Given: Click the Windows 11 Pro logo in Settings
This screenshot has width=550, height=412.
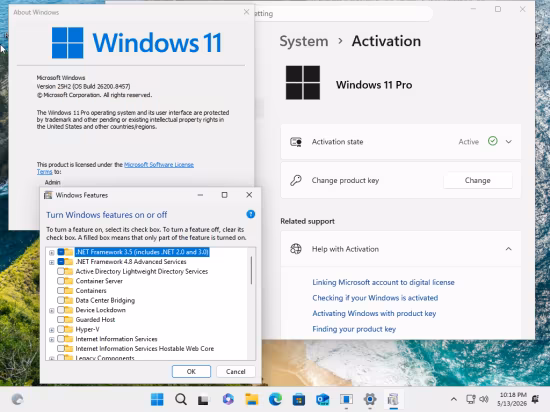Looking at the screenshot, I should pos(303,83).
